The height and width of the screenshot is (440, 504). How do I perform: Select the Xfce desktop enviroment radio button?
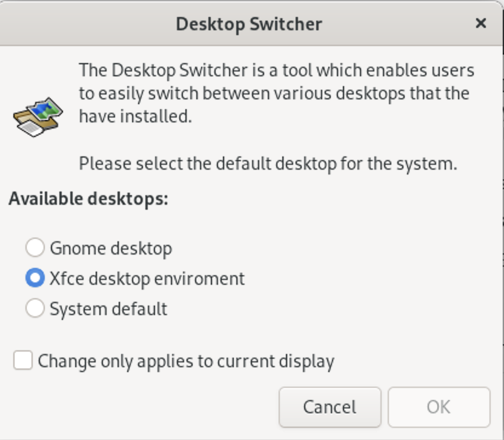point(35,278)
